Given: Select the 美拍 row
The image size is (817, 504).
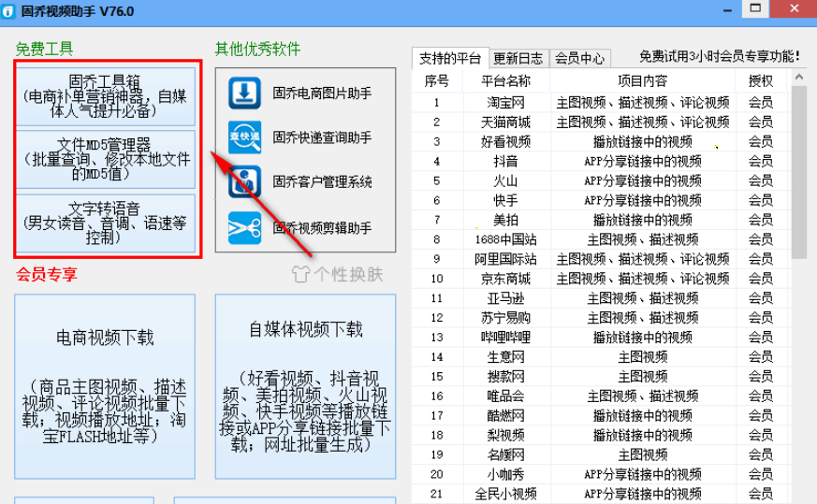Looking at the screenshot, I should pyautogui.click(x=601, y=221).
